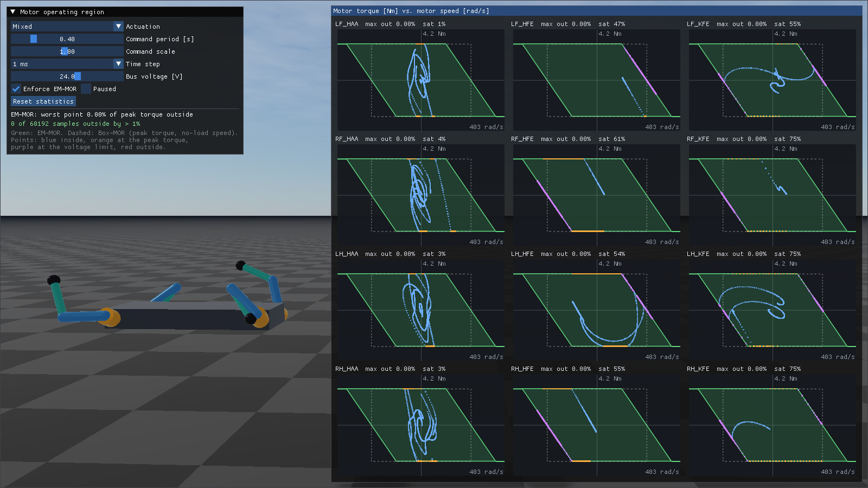Click the '0 of 60192 samples outside' status line
868x488 pixels.
(x=75, y=124)
